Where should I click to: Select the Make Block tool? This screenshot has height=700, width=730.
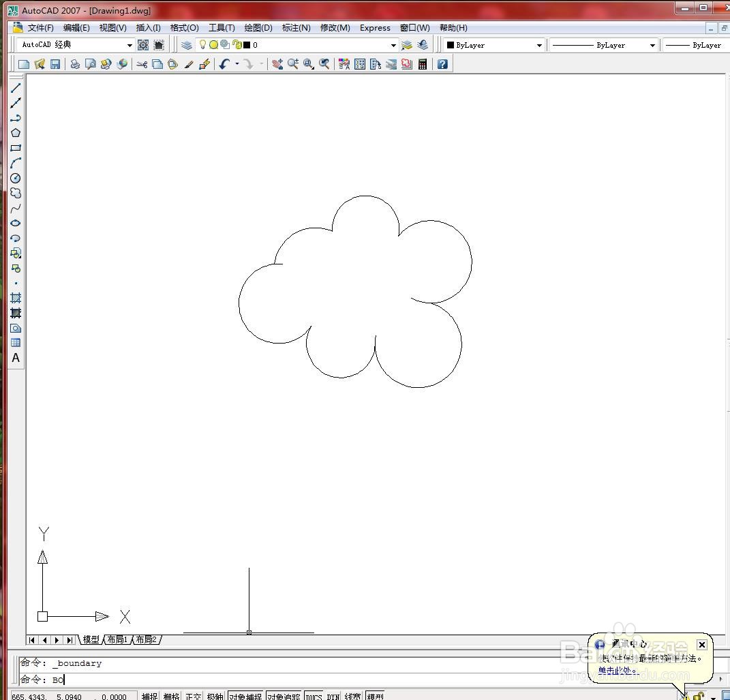pyautogui.click(x=16, y=269)
